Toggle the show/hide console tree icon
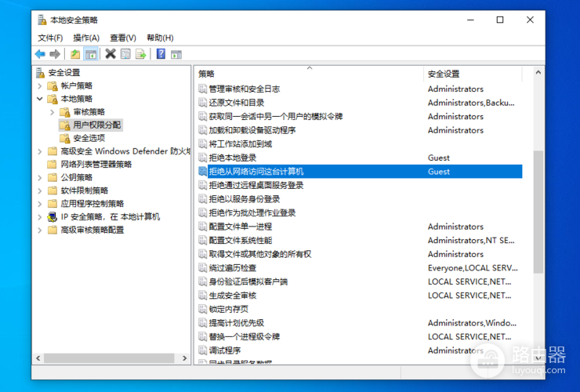This screenshot has height=392, width=580. [91, 54]
